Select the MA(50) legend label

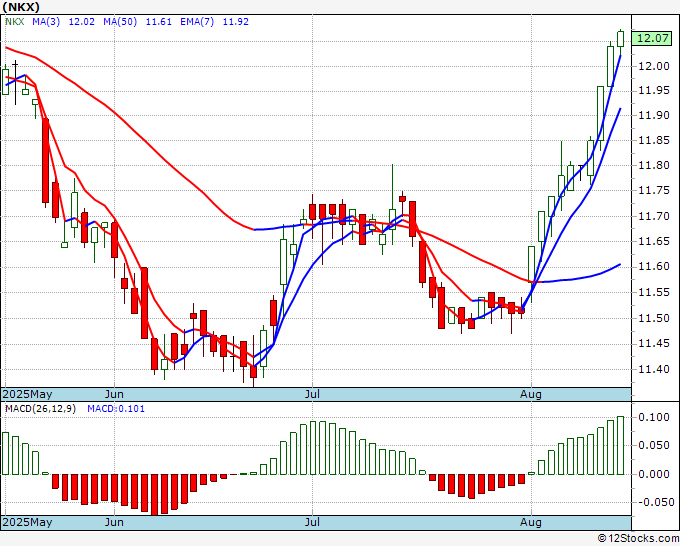coord(120,22)
